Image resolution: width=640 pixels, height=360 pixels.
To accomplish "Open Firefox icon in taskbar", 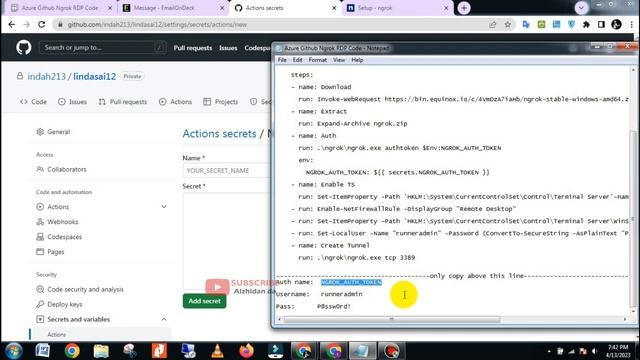I will (x=246, y=351).
